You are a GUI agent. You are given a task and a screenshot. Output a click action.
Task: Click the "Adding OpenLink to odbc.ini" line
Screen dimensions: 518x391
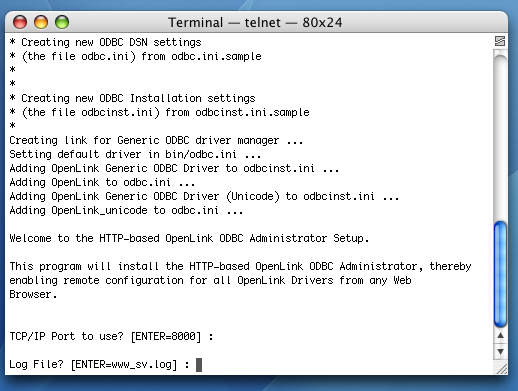pos(102,182)
